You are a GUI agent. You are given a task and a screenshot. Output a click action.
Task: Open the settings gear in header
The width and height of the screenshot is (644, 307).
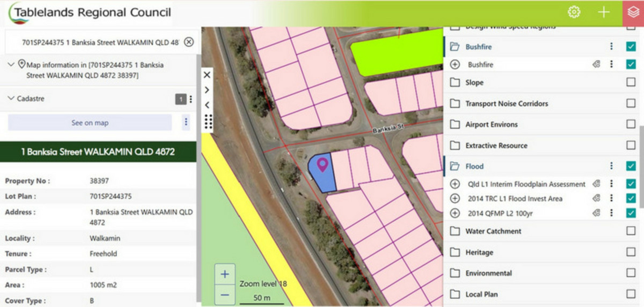pyautogui.click(x=574, y=12)
